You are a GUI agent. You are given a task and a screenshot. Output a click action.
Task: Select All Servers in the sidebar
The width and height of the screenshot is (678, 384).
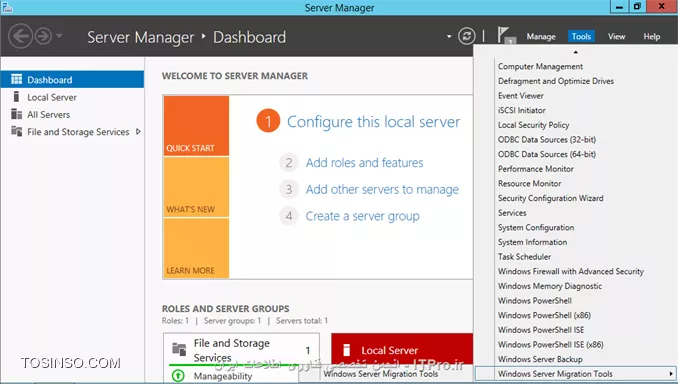point(48,115)
